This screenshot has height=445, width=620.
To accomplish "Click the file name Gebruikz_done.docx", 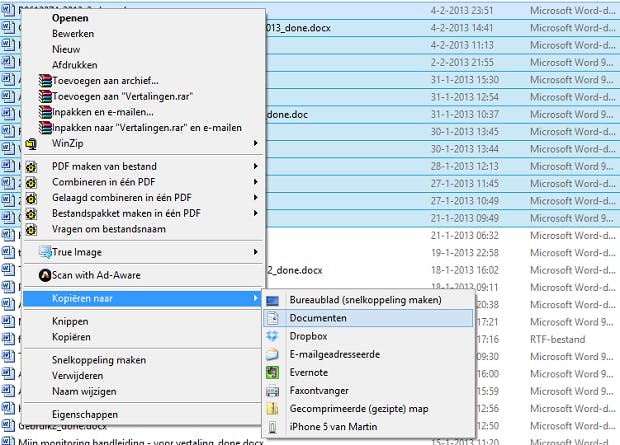I will pos(62,426).
